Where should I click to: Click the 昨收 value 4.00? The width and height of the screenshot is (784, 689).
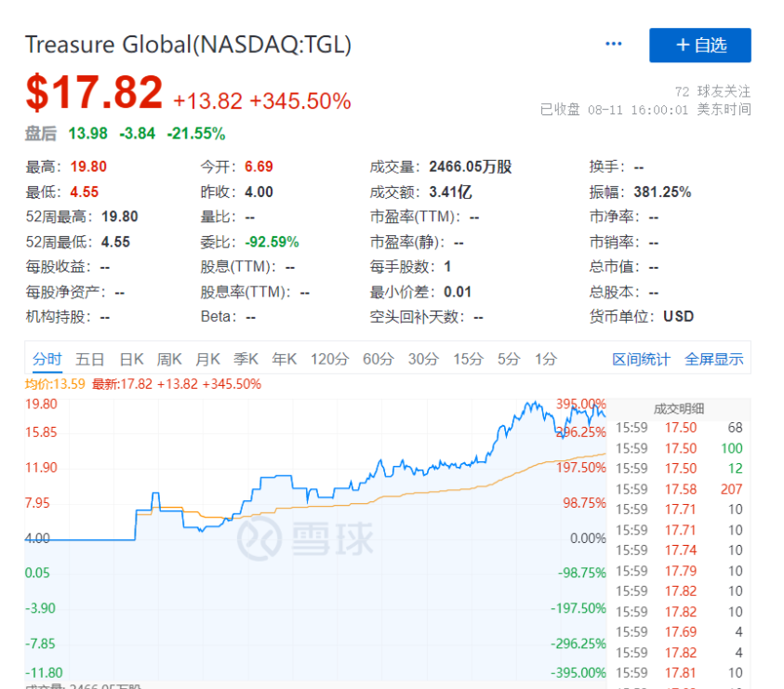(x=259, y=192)
